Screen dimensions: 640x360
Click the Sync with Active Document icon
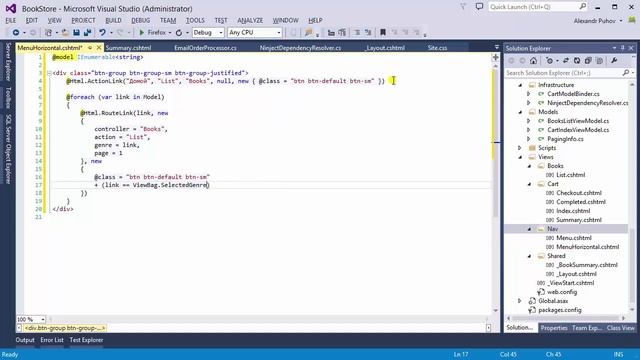coord(566,61)
